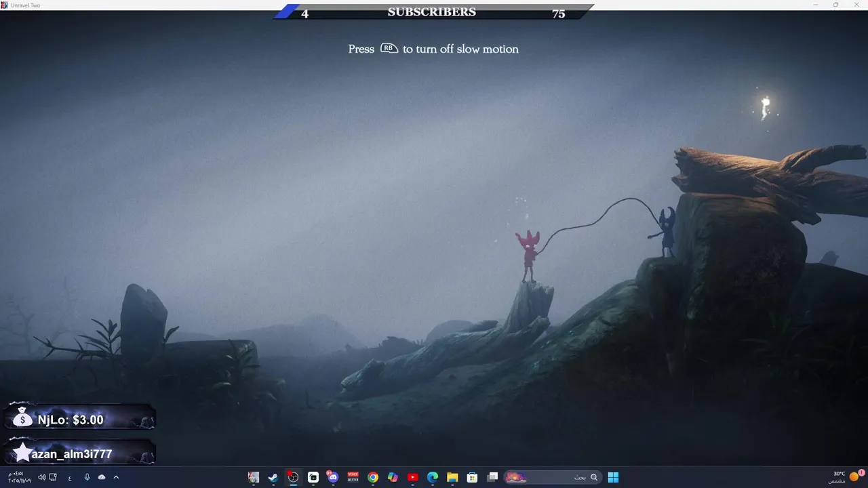868x488 pixels.
Task: Click the azan_alm3i777 follower label
Action: point(71,454)
